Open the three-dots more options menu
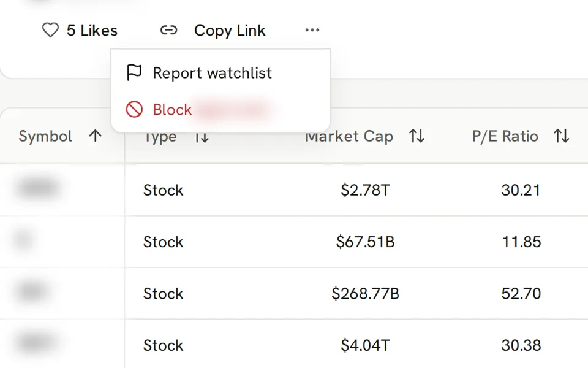This screenshot has width=588, height=368. 312,30
